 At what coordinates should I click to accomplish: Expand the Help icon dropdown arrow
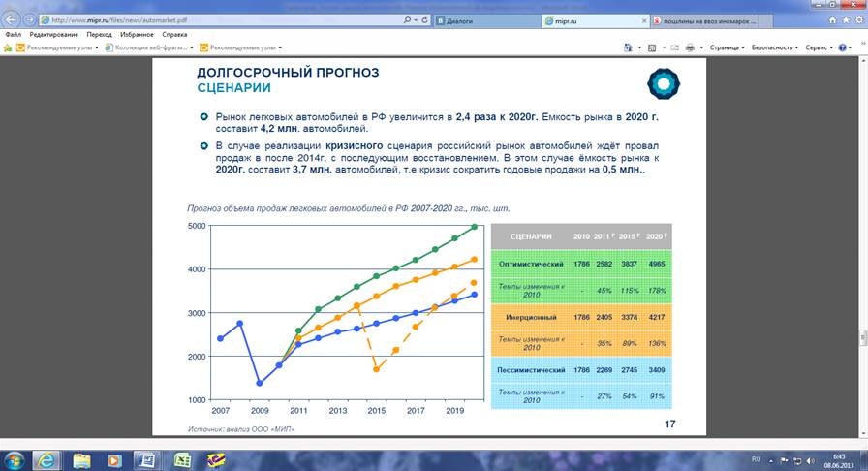coord(850,47)
